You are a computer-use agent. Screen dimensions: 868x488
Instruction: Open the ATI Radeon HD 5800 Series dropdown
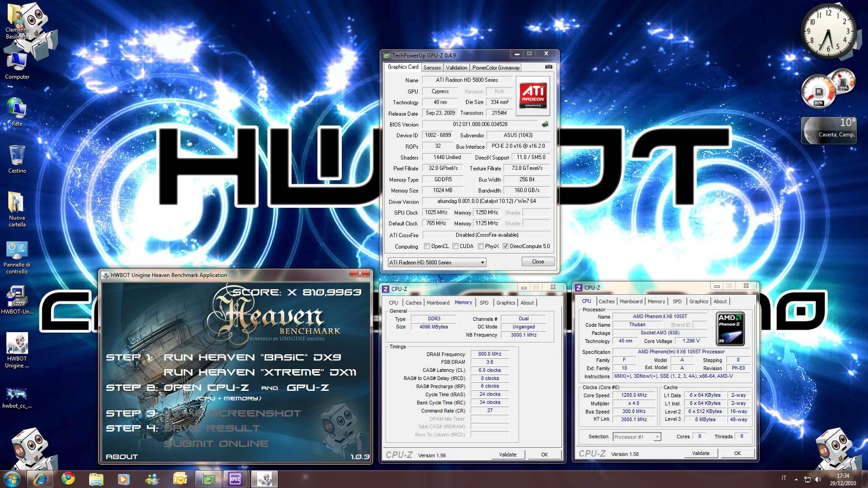coord(437,262)
